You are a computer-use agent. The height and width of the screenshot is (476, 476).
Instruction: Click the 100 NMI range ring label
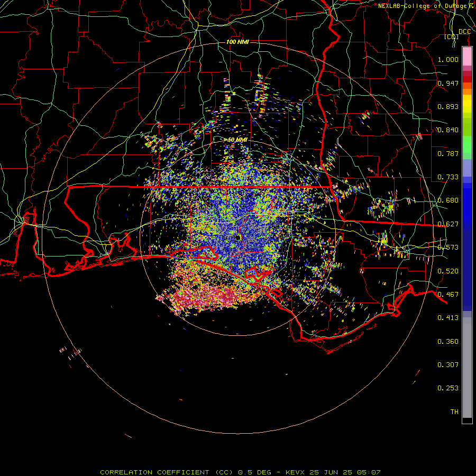point(237,42)
